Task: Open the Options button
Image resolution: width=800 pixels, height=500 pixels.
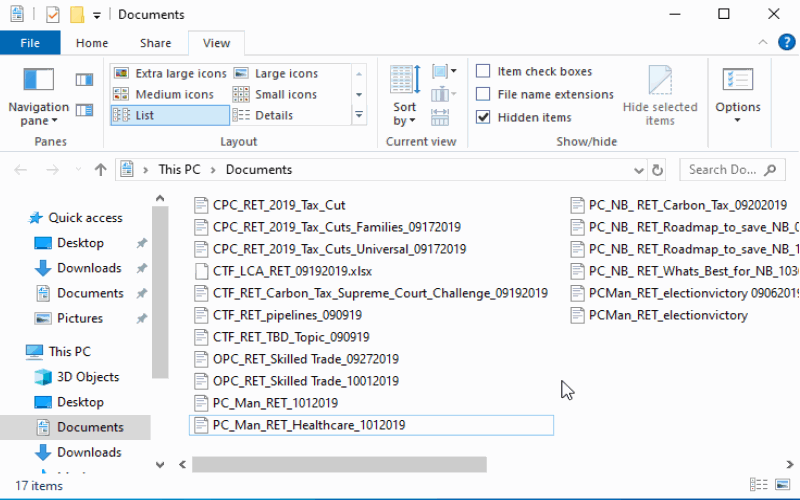Action: coord(738,96)
